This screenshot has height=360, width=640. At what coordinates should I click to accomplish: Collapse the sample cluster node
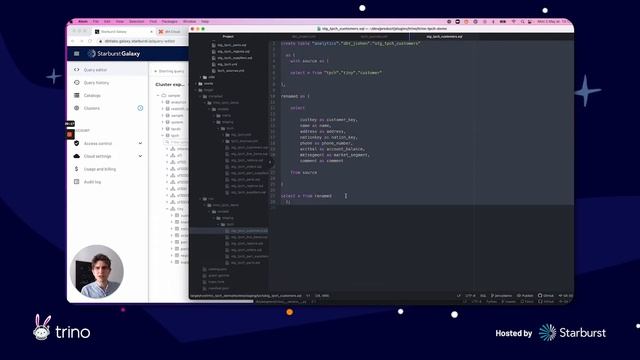(x=158, y=95)
